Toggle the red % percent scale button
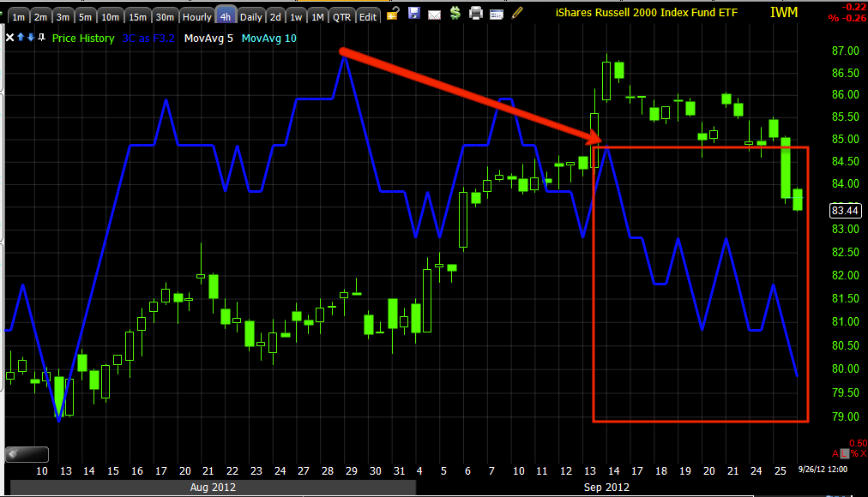This screenshot has width=868, height=497. click(854, 453)
